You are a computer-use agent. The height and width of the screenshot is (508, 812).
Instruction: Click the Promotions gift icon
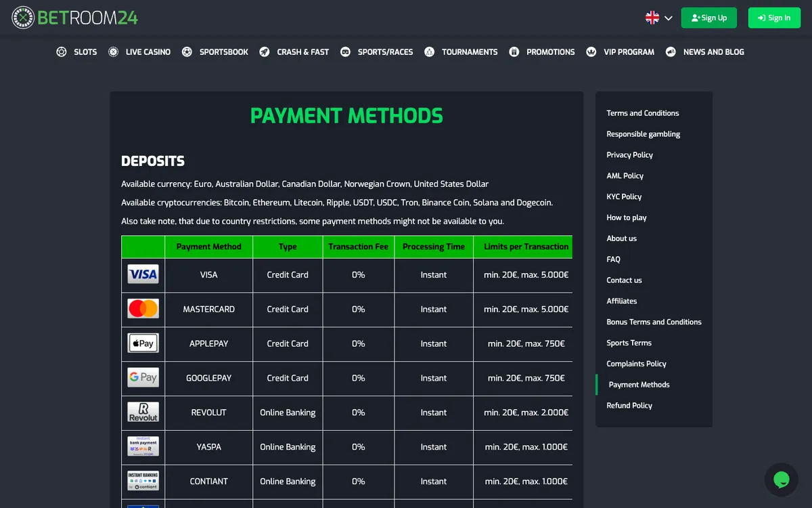click(x=514, y=52)
